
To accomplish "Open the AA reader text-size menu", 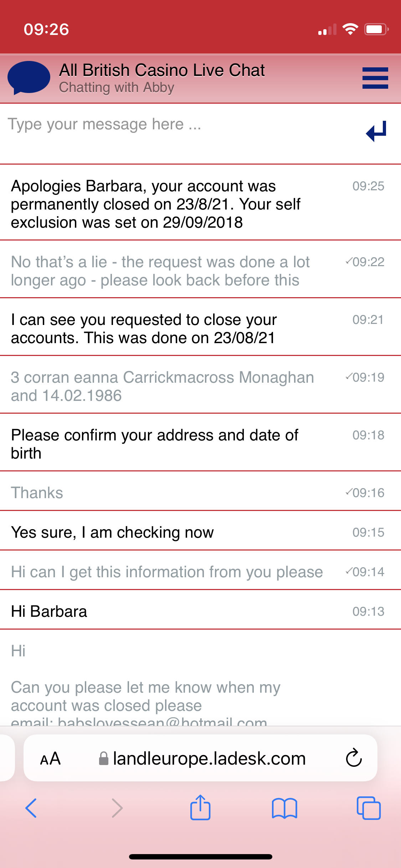I will pos(50,758).
